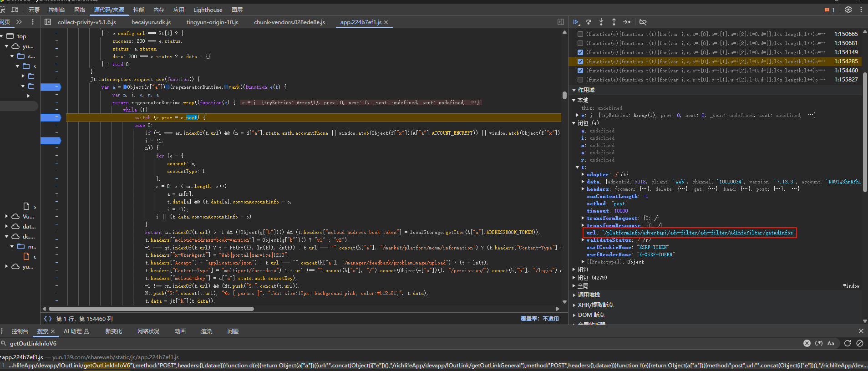Collapse the 作用域 scope section
The width and height of the screenshot is (868, 371).
point(574,90)
